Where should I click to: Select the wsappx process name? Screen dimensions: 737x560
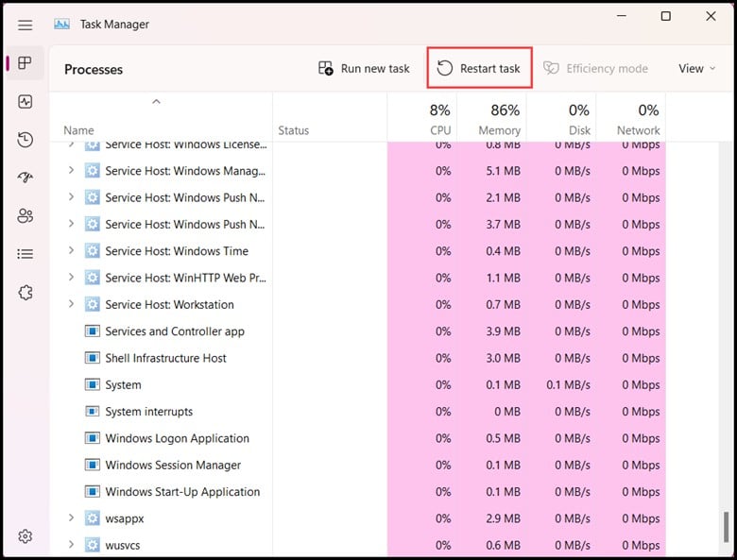pyautogui.click(x=125, y=518)
